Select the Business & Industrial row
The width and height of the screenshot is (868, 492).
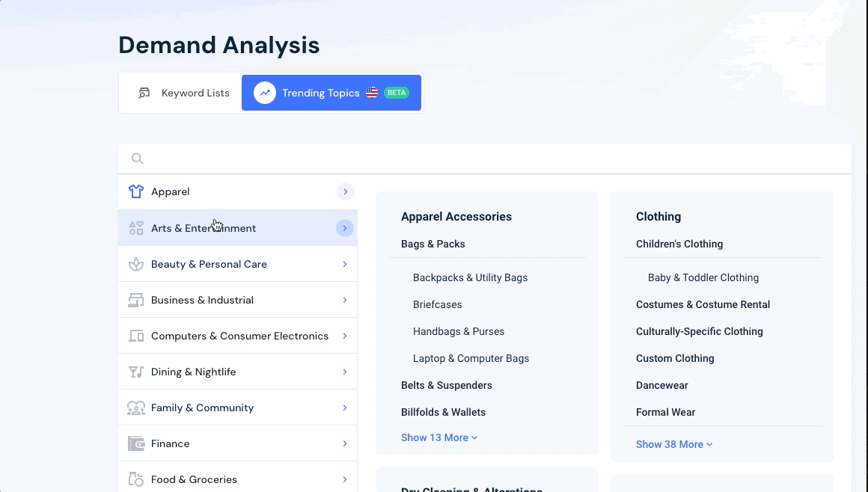point(237,300)
